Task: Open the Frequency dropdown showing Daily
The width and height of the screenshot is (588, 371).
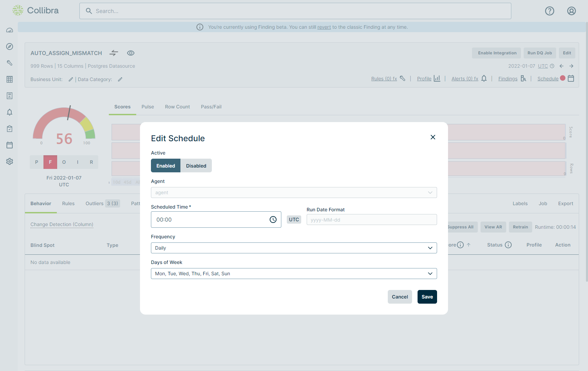Action: tap(294, 248)
